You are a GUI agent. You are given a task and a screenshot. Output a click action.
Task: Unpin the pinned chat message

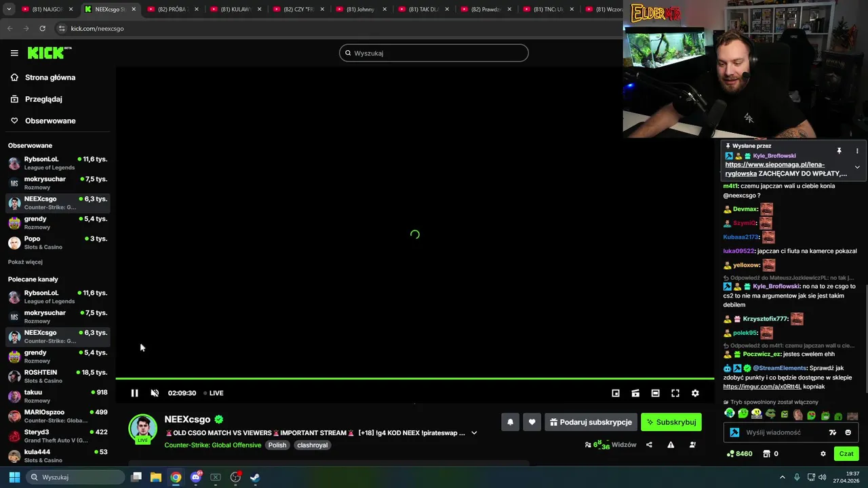[839, 150]
